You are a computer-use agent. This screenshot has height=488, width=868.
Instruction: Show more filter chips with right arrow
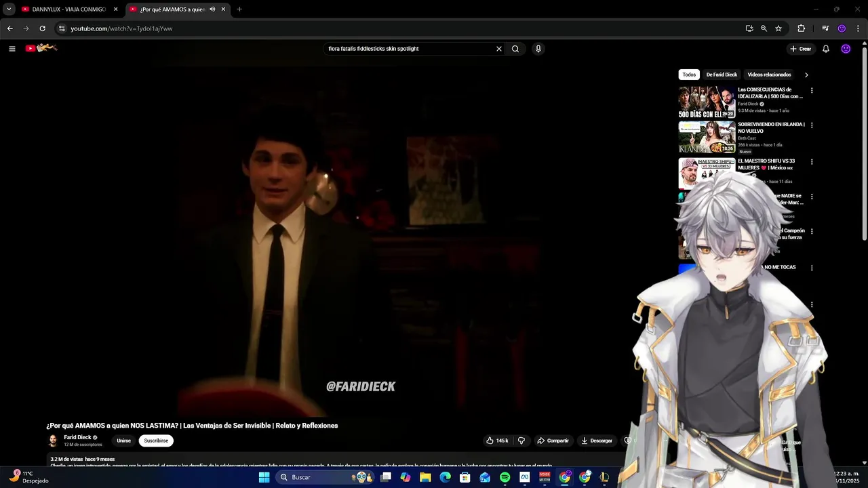806,75
